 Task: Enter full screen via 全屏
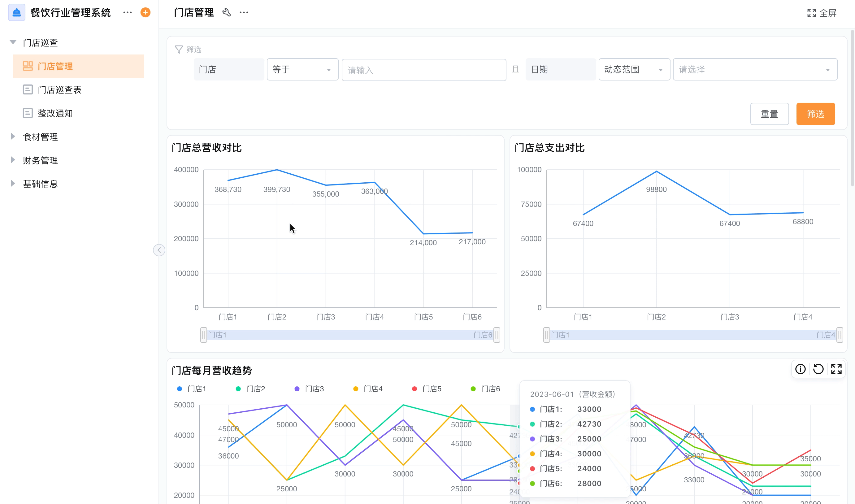(x=821, y=13)
